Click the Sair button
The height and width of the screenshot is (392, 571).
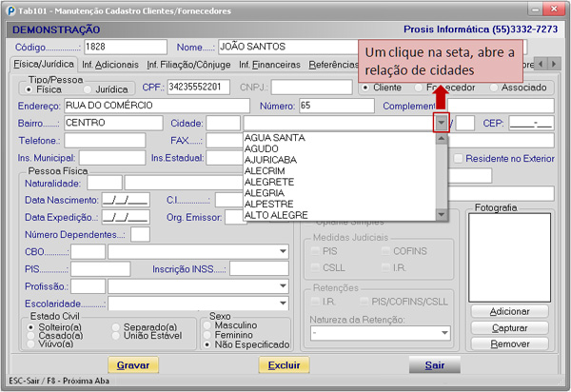coord(435,365)
